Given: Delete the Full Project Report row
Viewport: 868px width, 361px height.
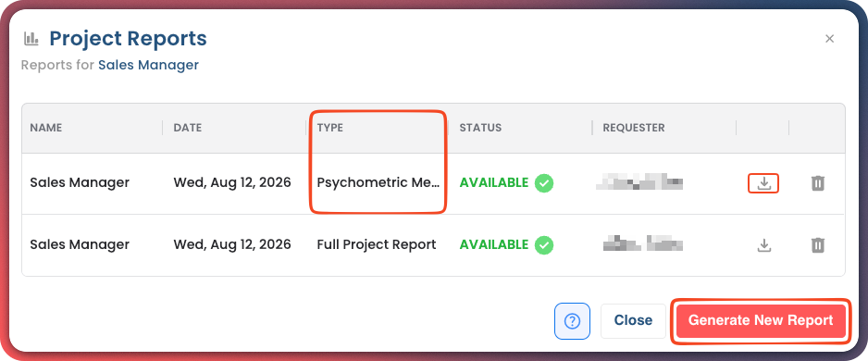Looking at the screenshot, I should pyautogui.click(x=818, y=244).
